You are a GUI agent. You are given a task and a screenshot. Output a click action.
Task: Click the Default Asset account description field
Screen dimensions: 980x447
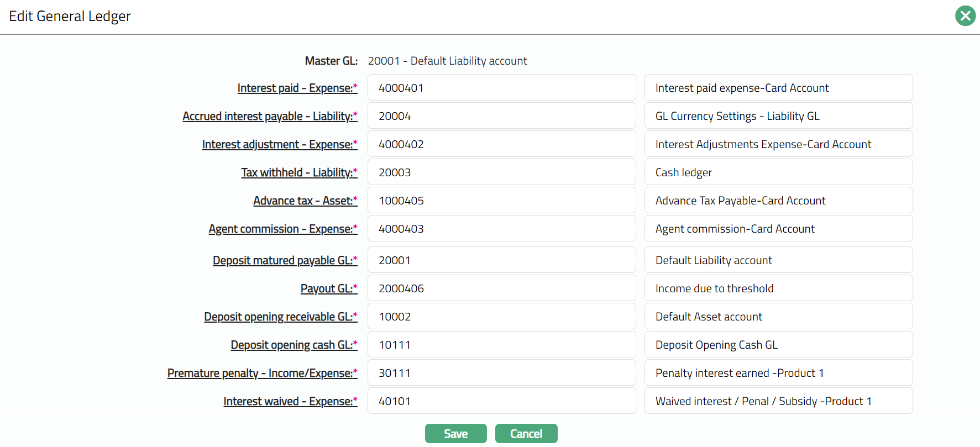coord(778,317)
